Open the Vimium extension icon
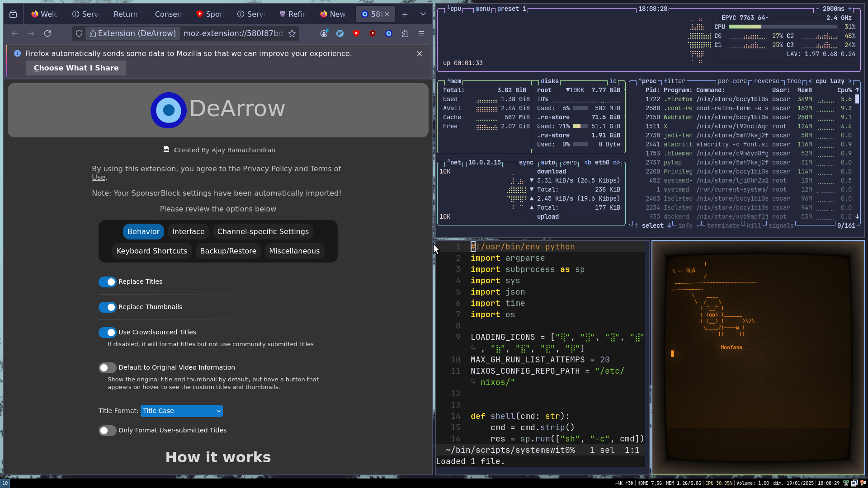Image resolution: width=868 pixels, height=488 pixels. coord(340,33)
